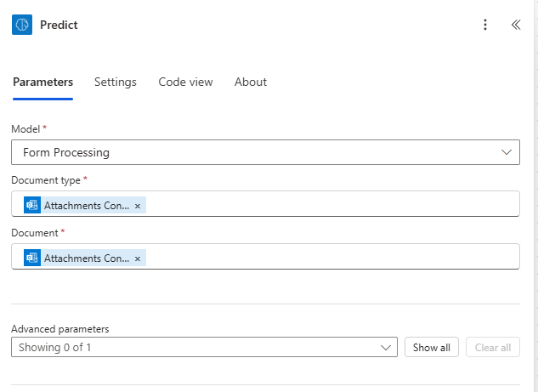Remove the Attachments token from Document type
538x392 pixels.
pos(138,206)
